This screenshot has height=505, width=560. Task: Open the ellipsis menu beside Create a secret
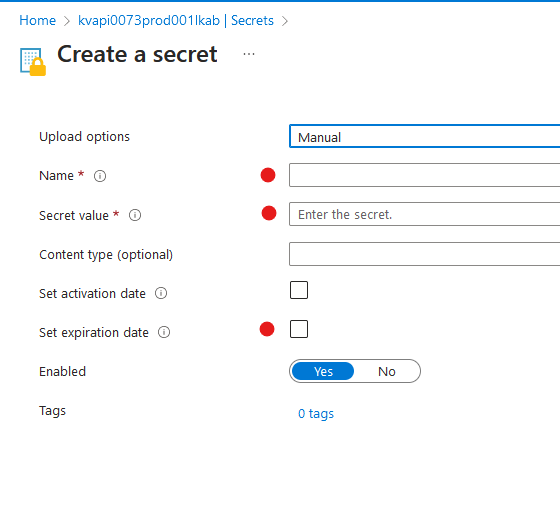point(249,54)
